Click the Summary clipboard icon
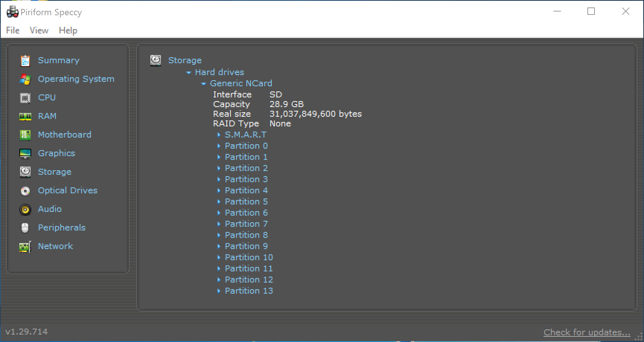 coord(25,61)
